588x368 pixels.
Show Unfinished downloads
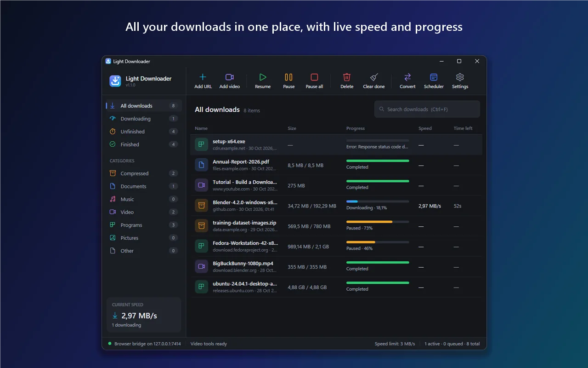144,132
